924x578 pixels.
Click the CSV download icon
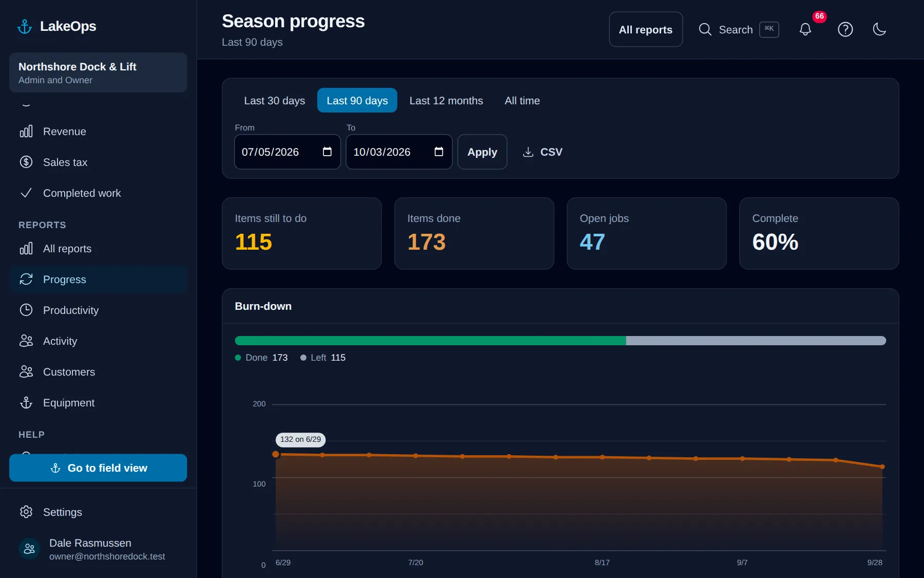point(528,152)
